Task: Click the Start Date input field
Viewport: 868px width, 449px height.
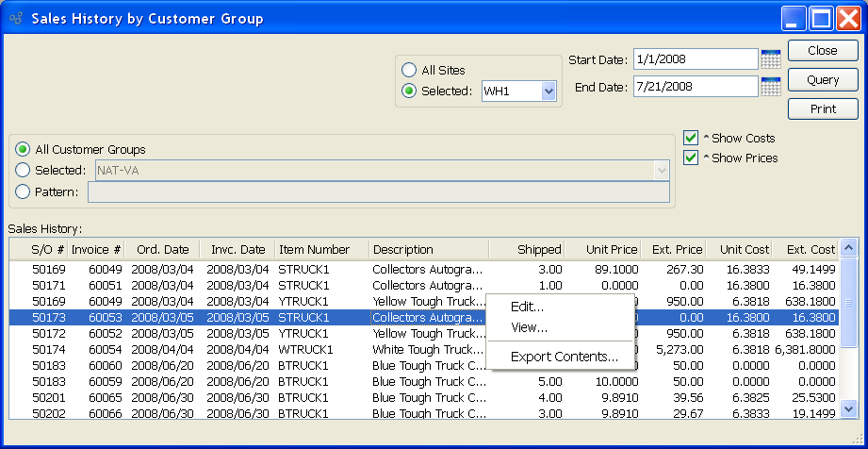Action: [x=695, y=59]
